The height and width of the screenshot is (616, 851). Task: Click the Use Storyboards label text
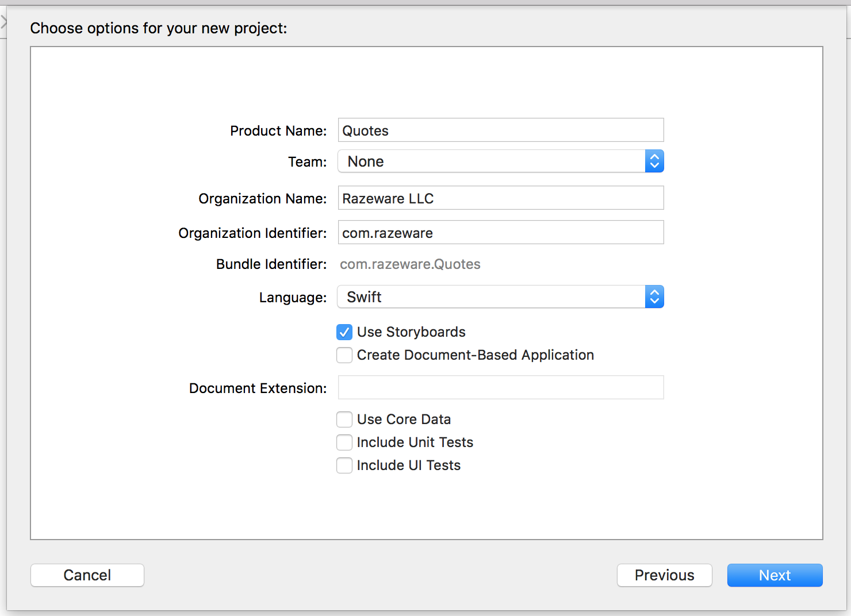tap(411, 332)
